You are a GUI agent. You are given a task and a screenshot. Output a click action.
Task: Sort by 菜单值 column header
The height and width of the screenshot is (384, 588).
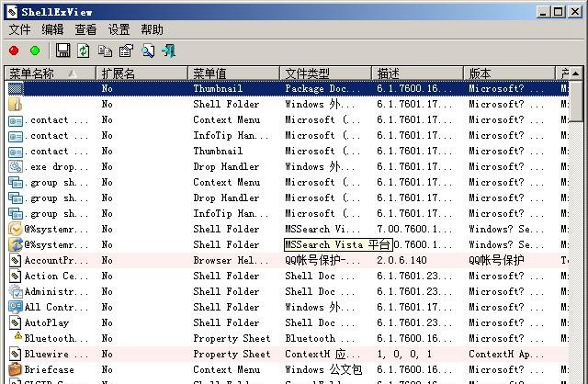pyautogui.click(x=233, y=73)
